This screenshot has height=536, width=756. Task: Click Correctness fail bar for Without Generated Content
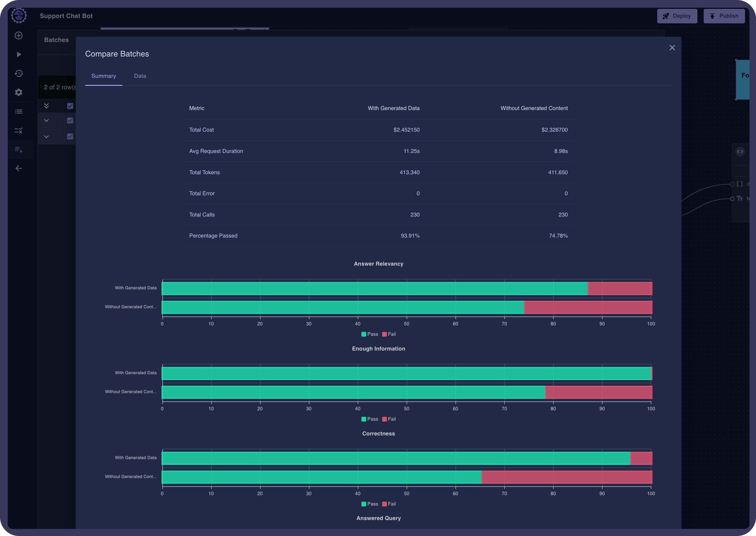[567, 477]
